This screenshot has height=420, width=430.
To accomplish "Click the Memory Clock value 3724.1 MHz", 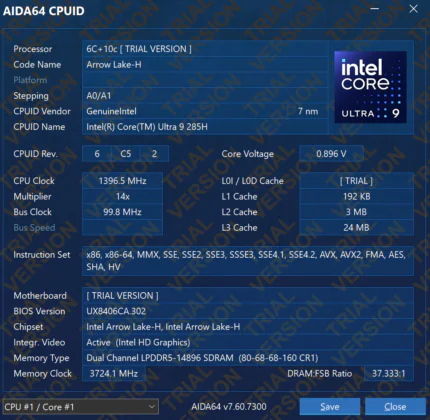I will coord(114,374).
